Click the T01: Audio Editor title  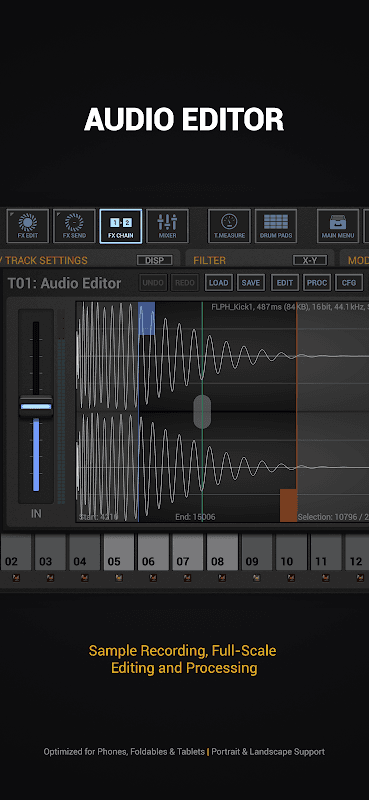point(64,283)
